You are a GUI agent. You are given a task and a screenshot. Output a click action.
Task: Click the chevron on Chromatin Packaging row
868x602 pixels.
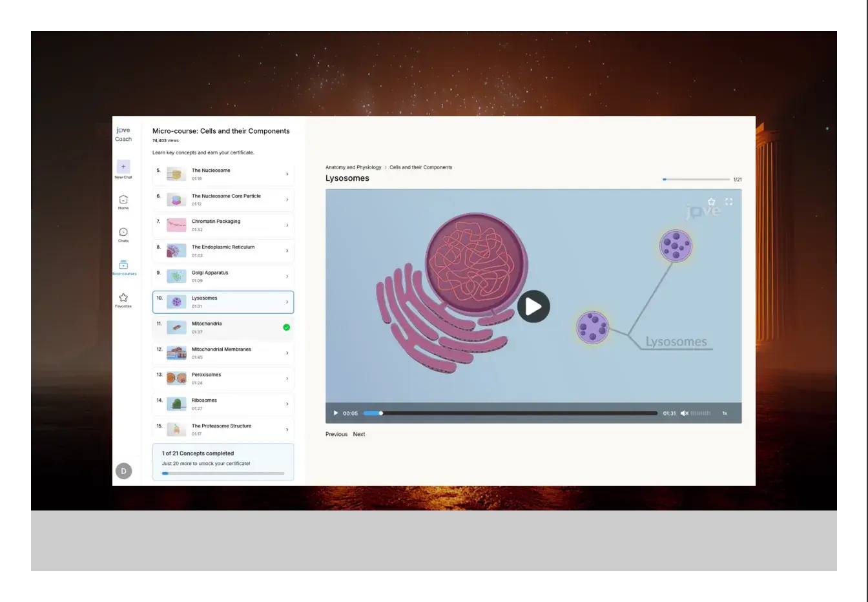point(287,225)
